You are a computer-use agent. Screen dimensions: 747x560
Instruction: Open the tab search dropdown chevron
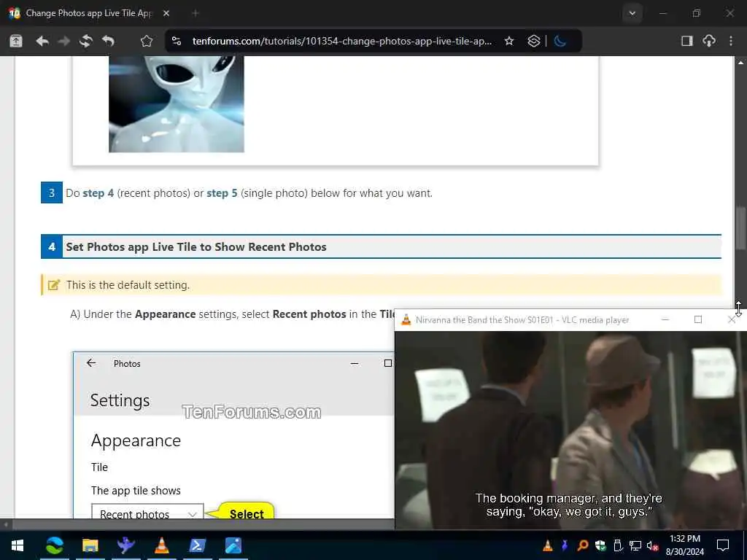click(x=632, y=13)
